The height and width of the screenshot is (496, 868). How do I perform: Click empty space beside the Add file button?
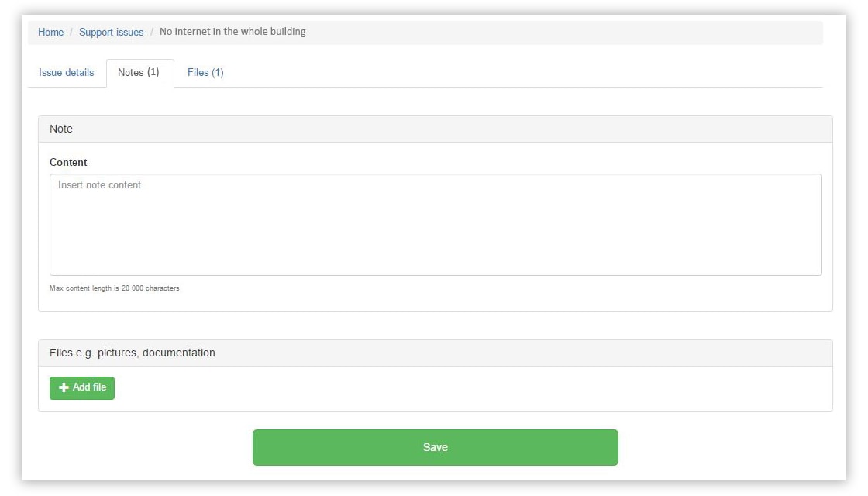point(470,388)
